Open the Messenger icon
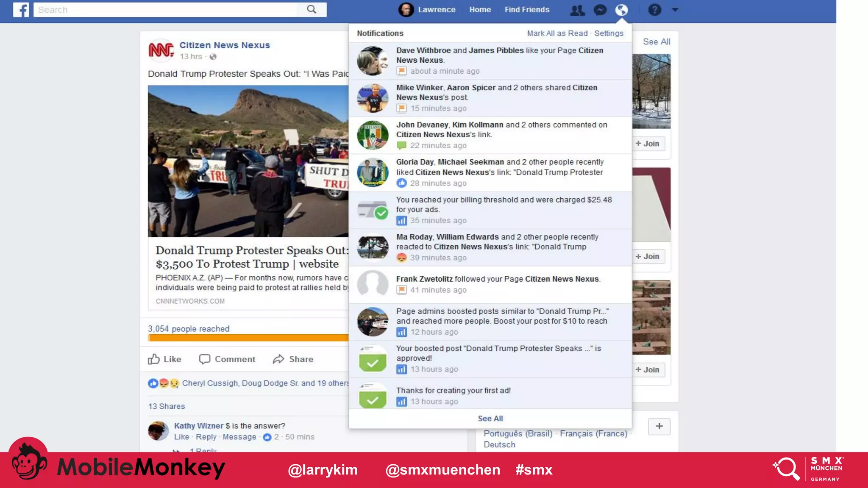868x488 pixels. coord(600,10)
